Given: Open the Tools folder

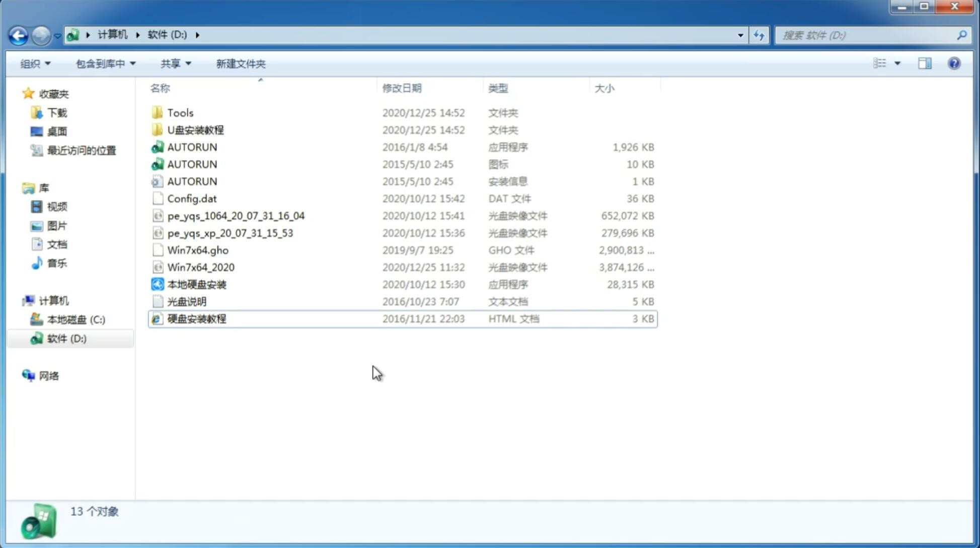Looking at the screenshot, I should point(180,112).
